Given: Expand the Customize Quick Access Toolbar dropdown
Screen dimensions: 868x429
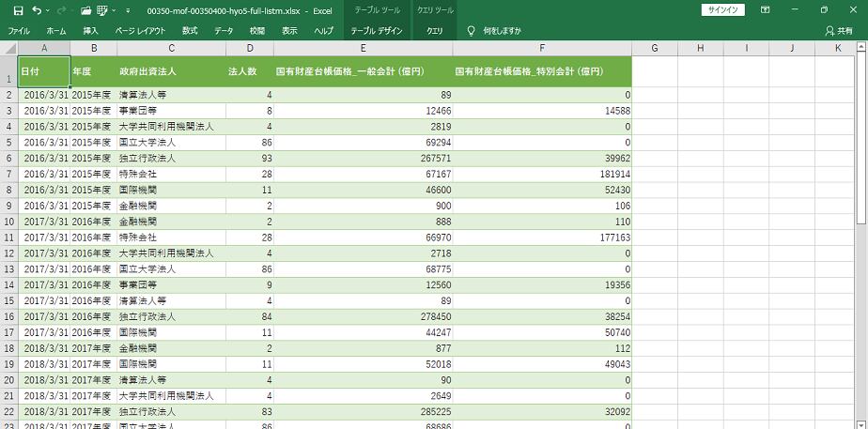Looking at the screenshot, I should tap(127, 9).
